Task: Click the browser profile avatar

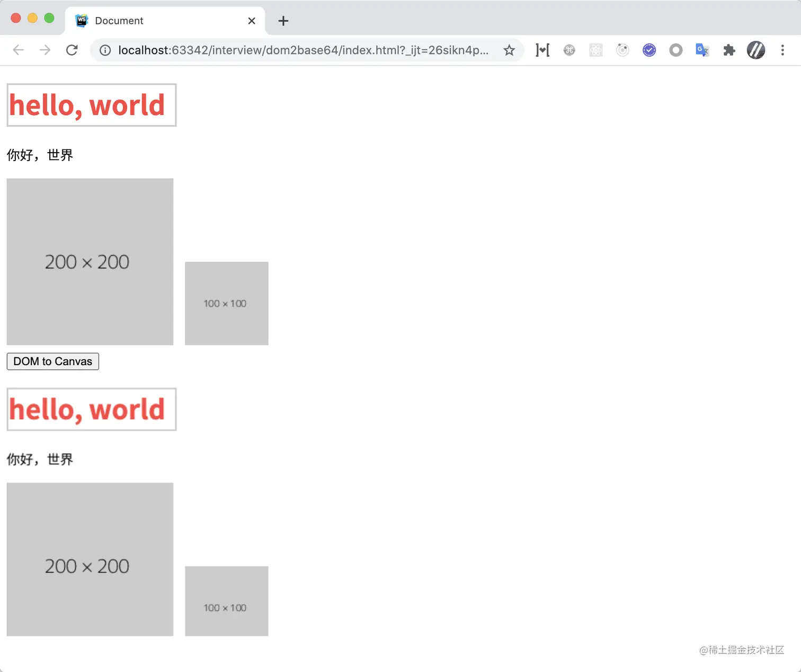Action: 756,50
